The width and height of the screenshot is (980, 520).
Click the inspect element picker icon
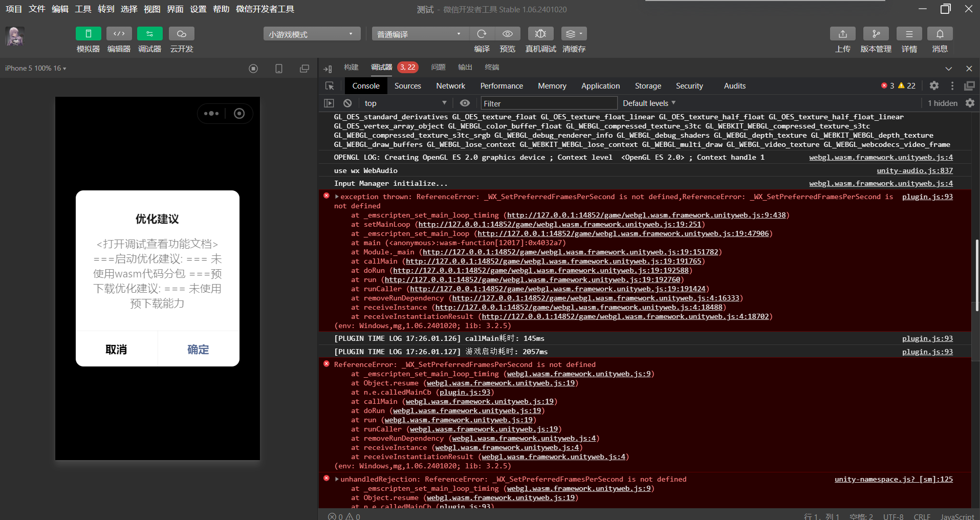point(330,86)
